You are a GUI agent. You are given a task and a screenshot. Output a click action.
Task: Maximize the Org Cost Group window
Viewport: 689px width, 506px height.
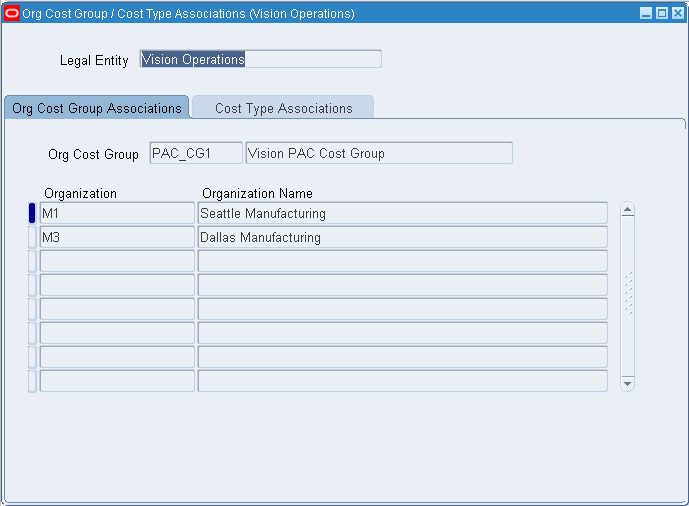tap(661, 13)
